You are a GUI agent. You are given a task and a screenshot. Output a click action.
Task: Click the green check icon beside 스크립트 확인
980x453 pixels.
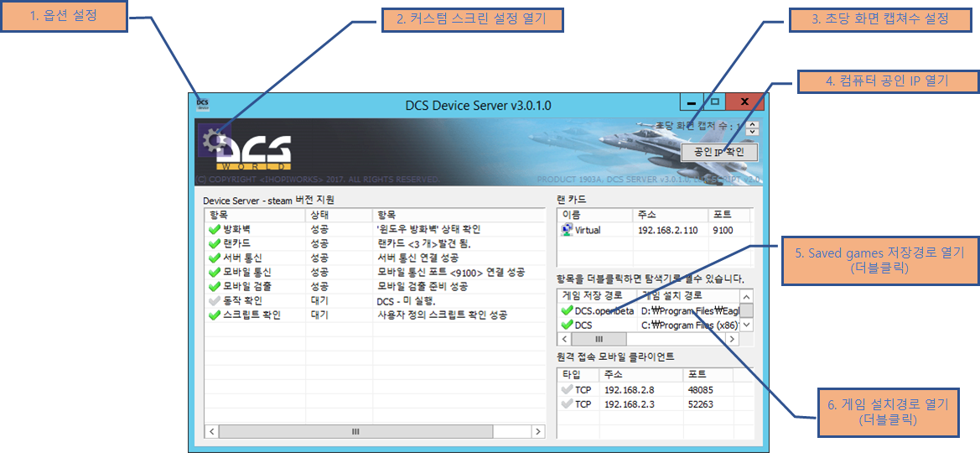215,315
